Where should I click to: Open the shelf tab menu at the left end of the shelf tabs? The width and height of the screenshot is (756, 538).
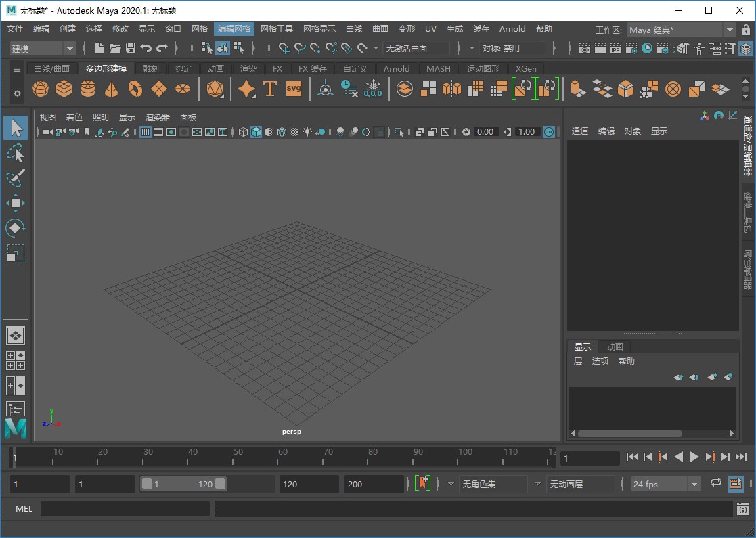[x=17, y=70]
